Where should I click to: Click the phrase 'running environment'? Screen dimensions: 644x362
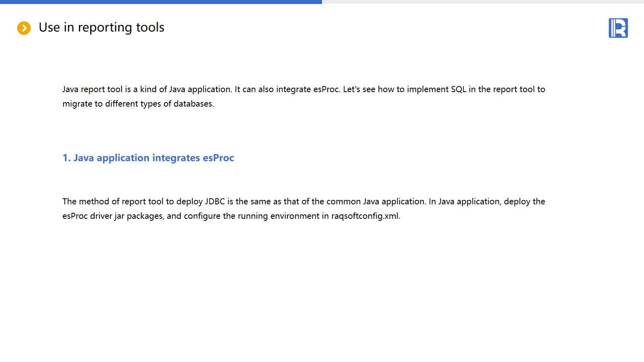(278, 216)
